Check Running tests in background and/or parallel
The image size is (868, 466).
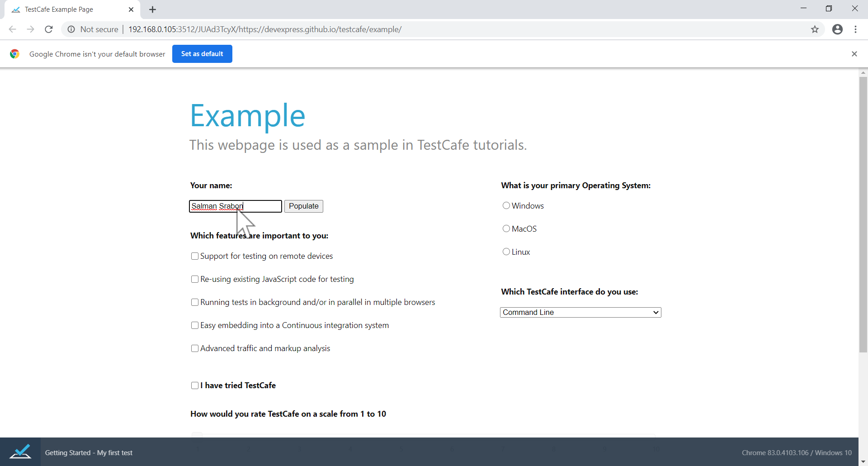pyautogui.click(x=195, y=302)
